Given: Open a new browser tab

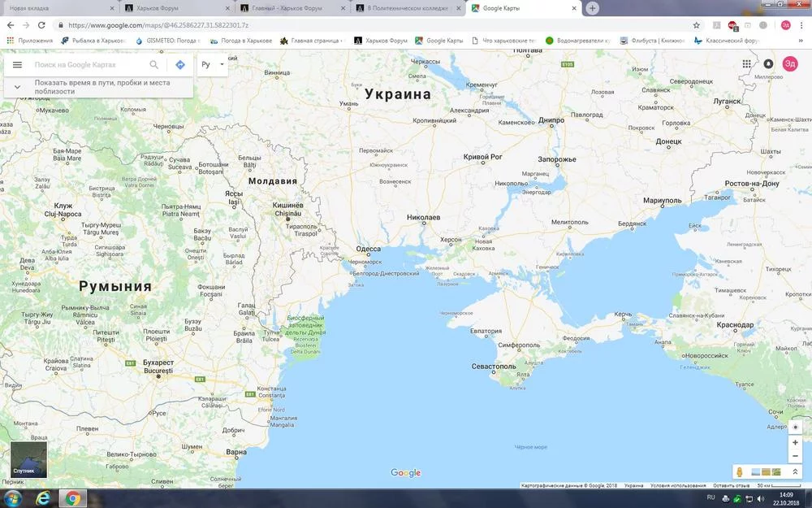Looking at the screenshot, I should pyautogui.click(x=593, y=8).
